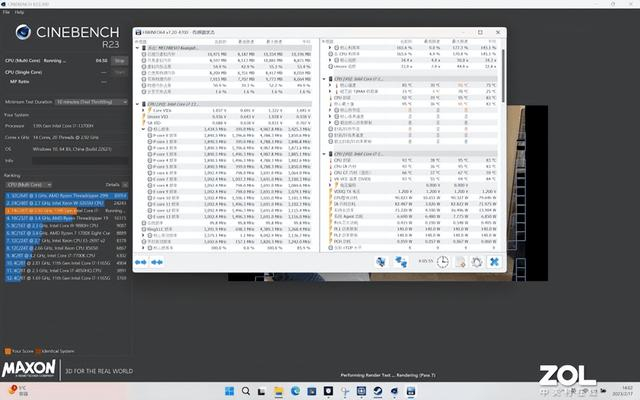The image size is (640, 400).
Task: Toggle the Your Score legend checkbox
Action: [x=7, y=351]
